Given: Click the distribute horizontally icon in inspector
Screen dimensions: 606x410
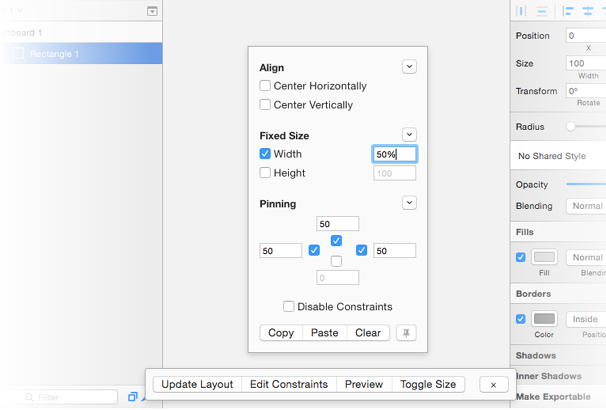Looking at the screenshot, I should tap(521, 11).
